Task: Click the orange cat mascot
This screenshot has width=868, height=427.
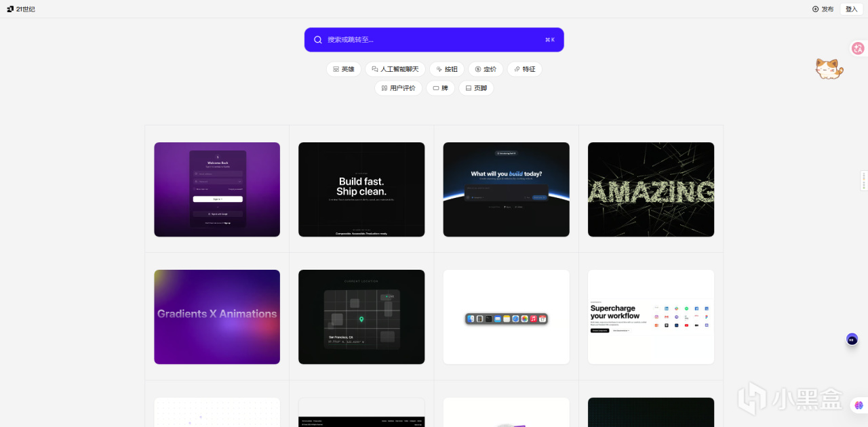Action: [829, 68]
